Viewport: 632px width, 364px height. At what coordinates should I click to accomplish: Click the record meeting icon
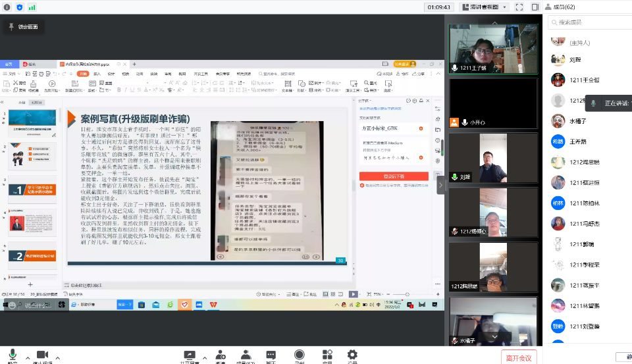point(300,355)
